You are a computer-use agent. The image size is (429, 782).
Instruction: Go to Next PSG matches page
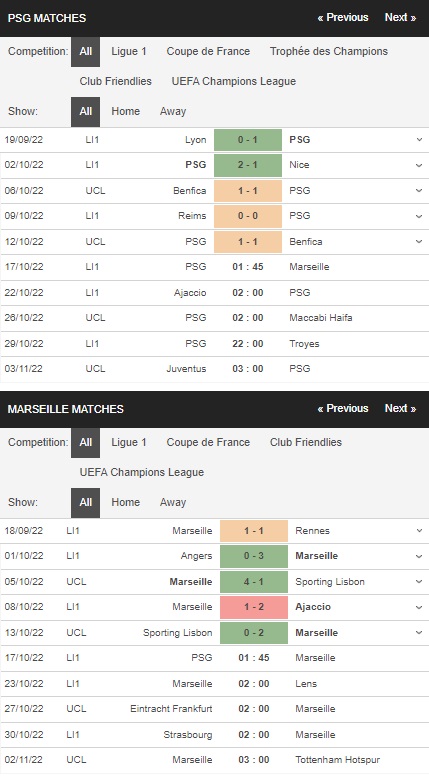point(400,17)
